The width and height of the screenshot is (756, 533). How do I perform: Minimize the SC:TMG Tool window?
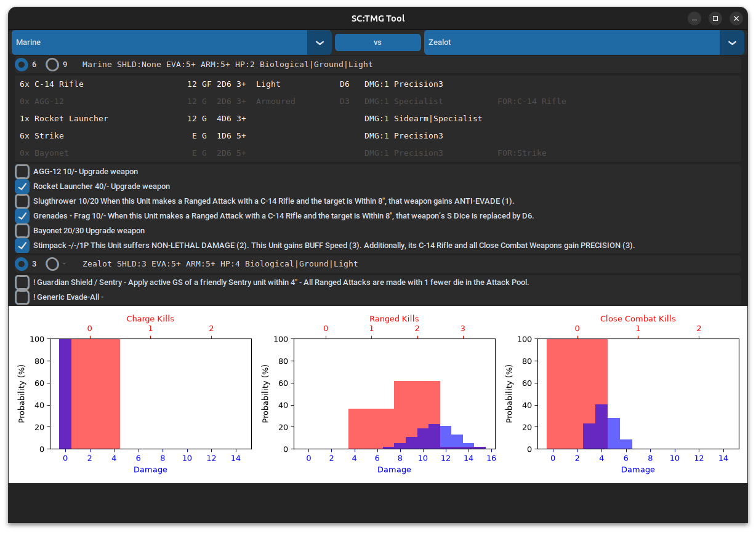click(x=694, y=18)
